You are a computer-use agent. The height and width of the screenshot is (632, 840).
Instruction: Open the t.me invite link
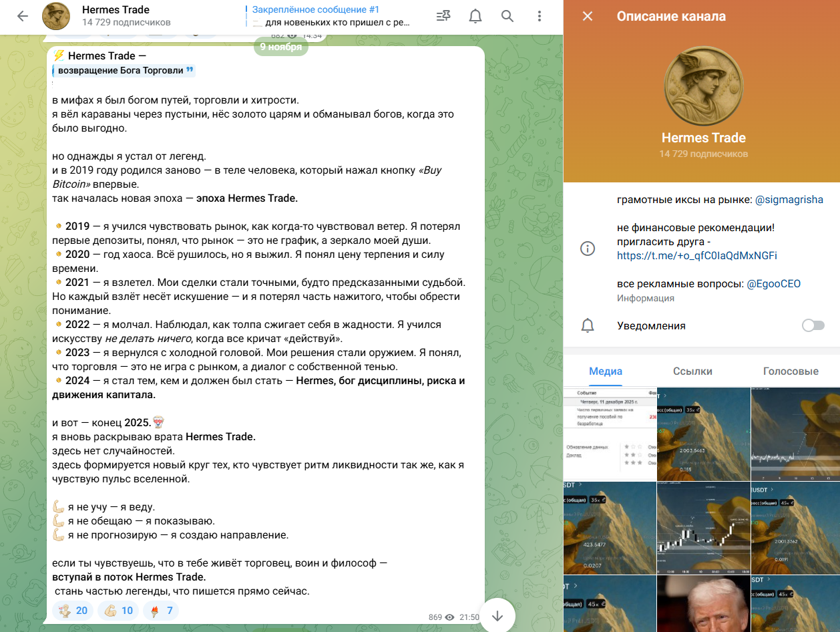(696, 255)
